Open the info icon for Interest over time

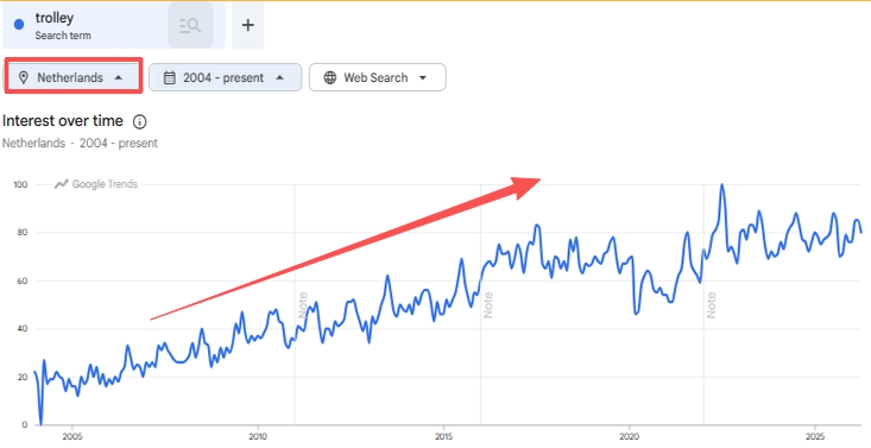(x=140, y=122)
